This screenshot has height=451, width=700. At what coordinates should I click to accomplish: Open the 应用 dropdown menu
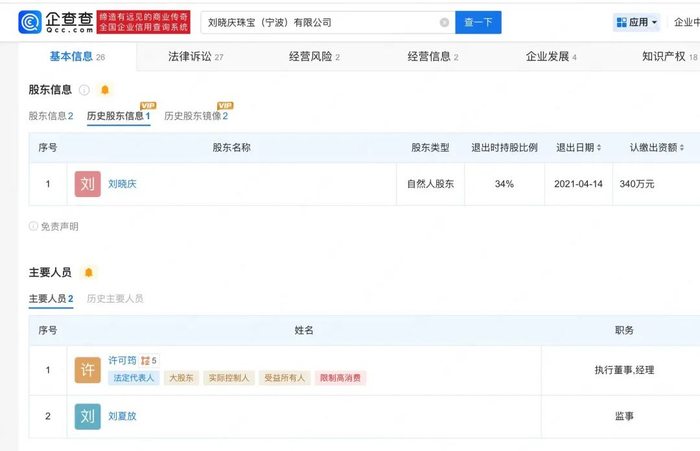pyautogui.click(x=637, y=22)
